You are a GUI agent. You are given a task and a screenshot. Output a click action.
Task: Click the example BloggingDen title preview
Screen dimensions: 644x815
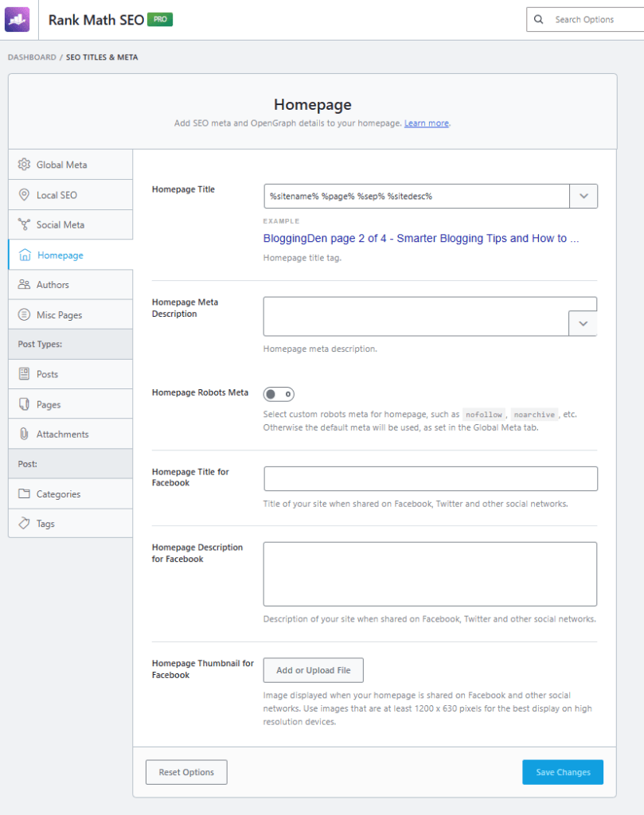click(x=421, y=238)
